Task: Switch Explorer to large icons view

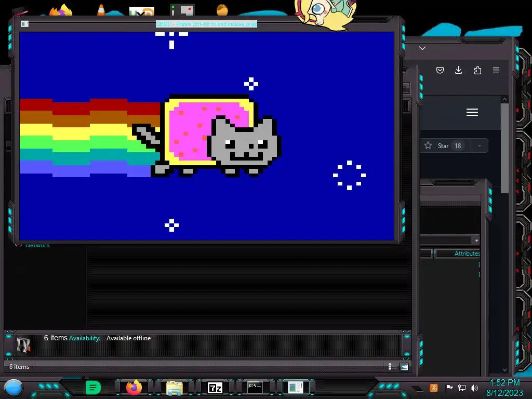Action: (404, 367)
